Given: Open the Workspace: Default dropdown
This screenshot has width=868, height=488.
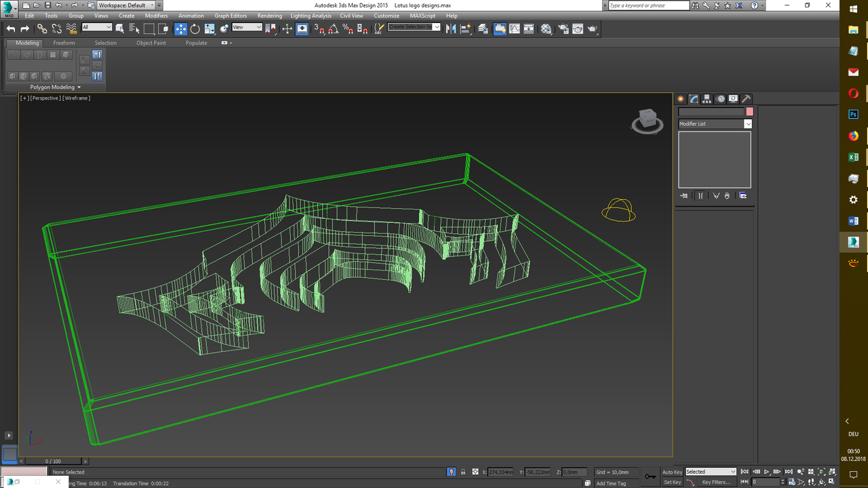Looking at the screenshot, I should (126, 5).
